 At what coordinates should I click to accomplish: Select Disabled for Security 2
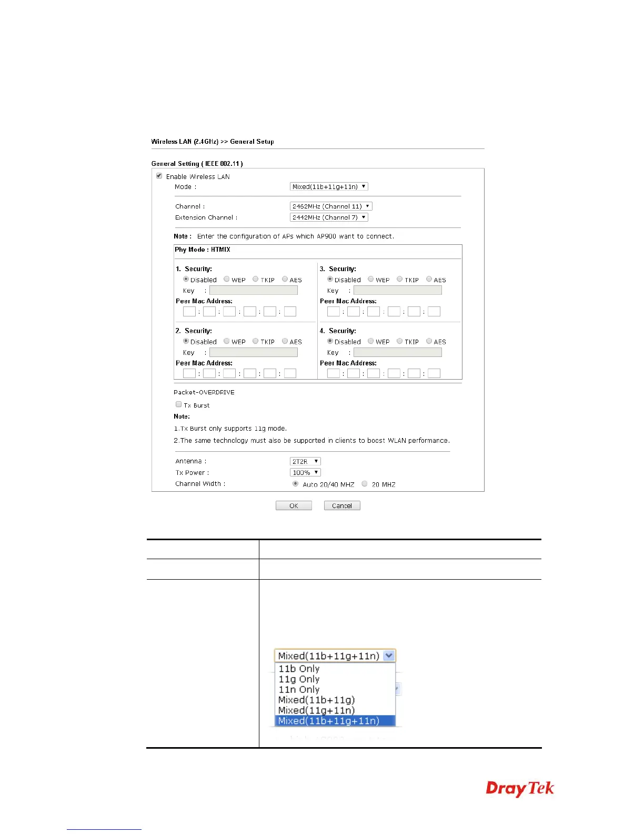(x=186, y=341)
